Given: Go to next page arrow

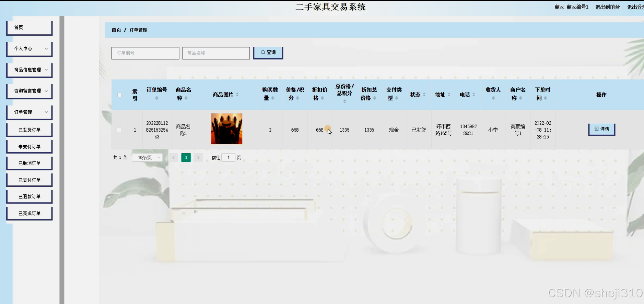Looking at the screenshot, I should (x=198, y=158).
